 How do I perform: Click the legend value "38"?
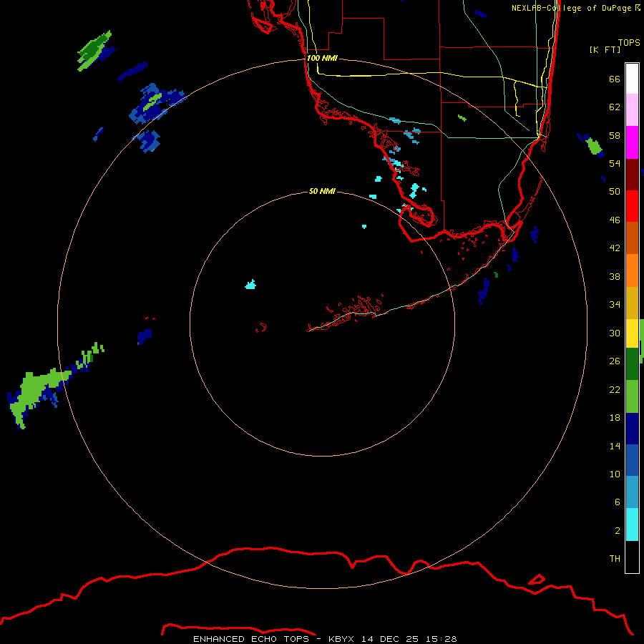[x=615, y=276]
